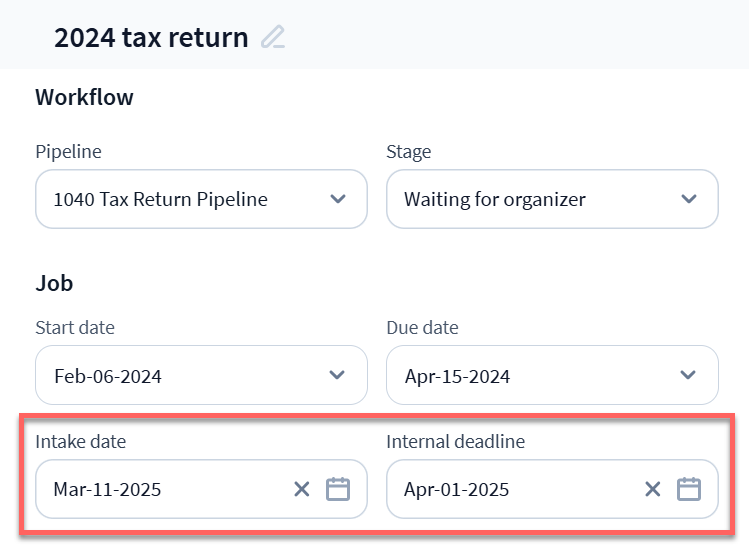Click the Workflow section heading
Image resolution: width=749 pixels, height=545 pixels.
tap(84, 97)
